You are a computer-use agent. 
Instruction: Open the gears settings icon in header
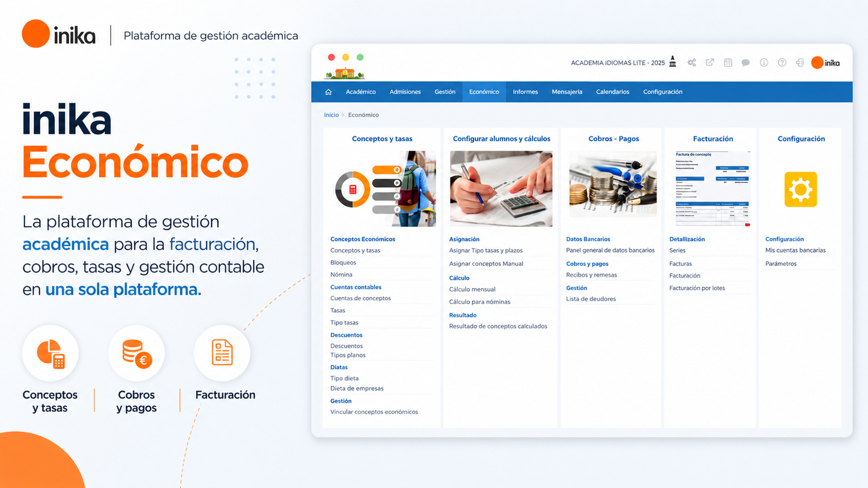tap(692, 62)
